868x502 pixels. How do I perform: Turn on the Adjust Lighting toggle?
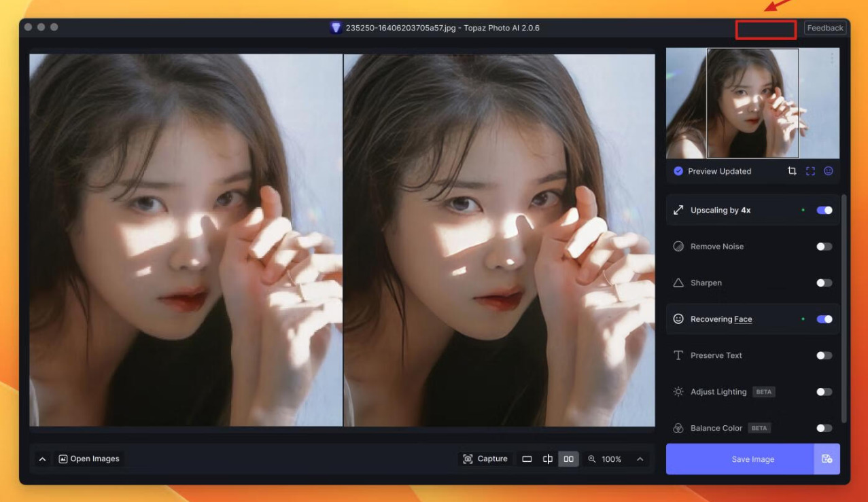coord(824,392)
